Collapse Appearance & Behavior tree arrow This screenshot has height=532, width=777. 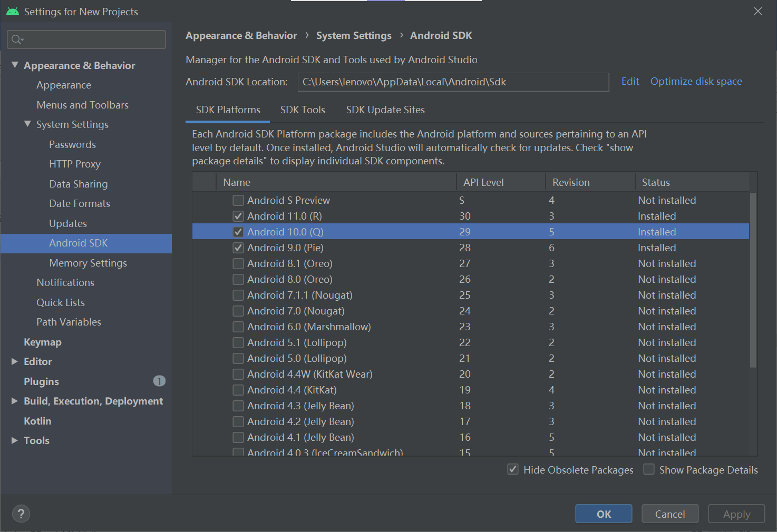pyautogui.click(x=15, y=65)
